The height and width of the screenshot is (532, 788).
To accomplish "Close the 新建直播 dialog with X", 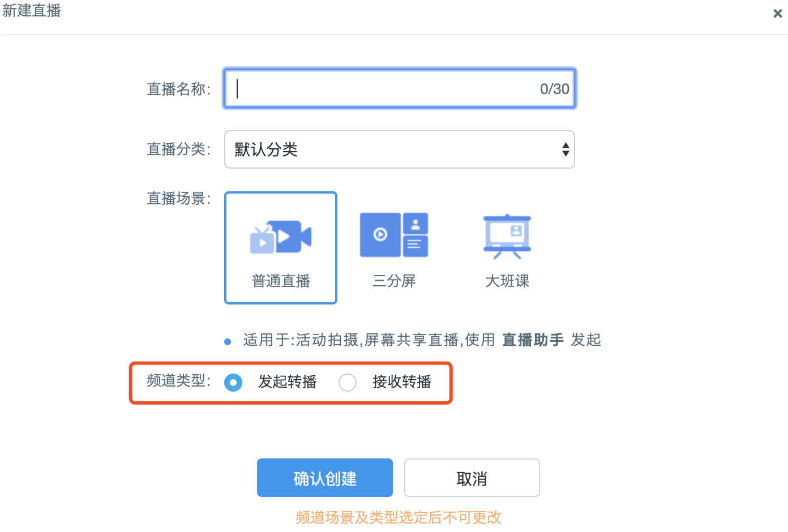I will (778, 14).
